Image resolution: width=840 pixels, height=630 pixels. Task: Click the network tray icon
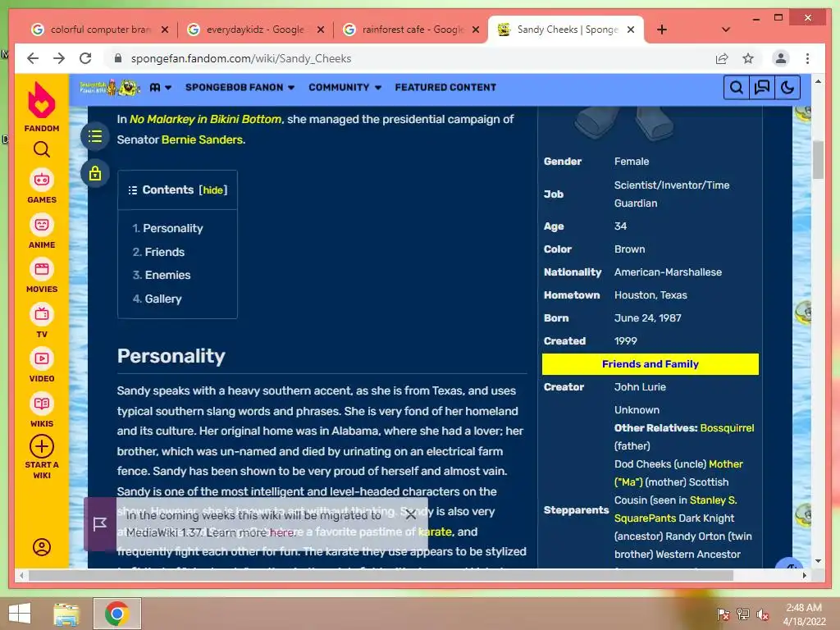point(742,614)
